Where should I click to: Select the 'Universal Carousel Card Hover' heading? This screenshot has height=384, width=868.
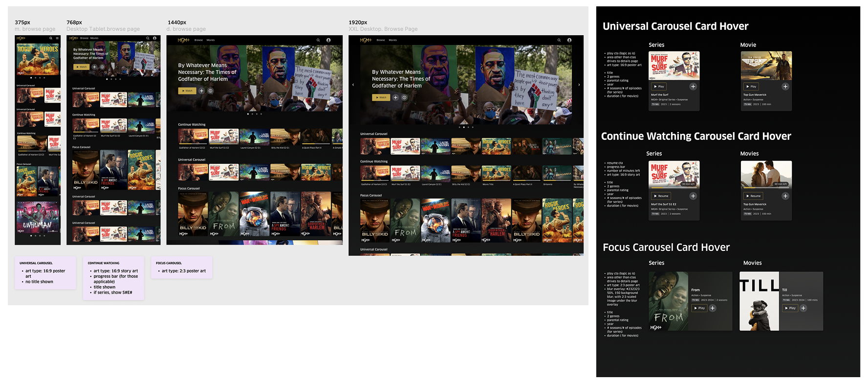[675, 26]
